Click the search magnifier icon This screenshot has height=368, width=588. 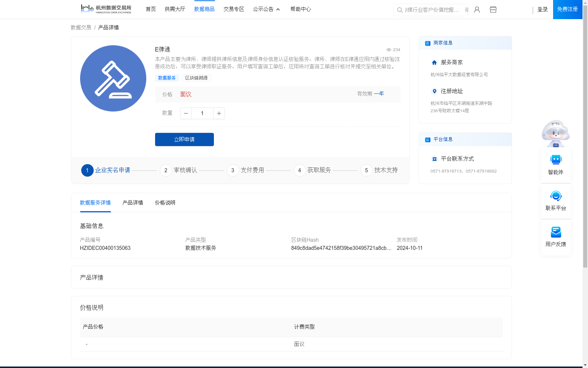point(399,10)
